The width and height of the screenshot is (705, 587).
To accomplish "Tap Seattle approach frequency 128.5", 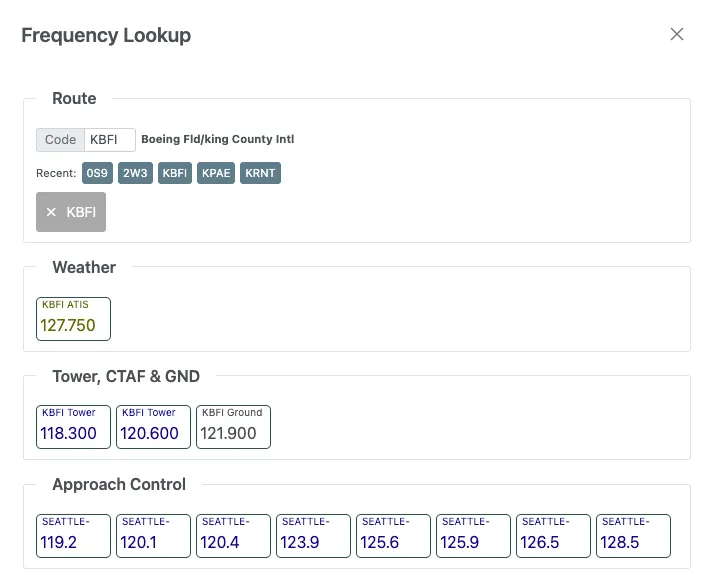I will (x=633, y=536).
